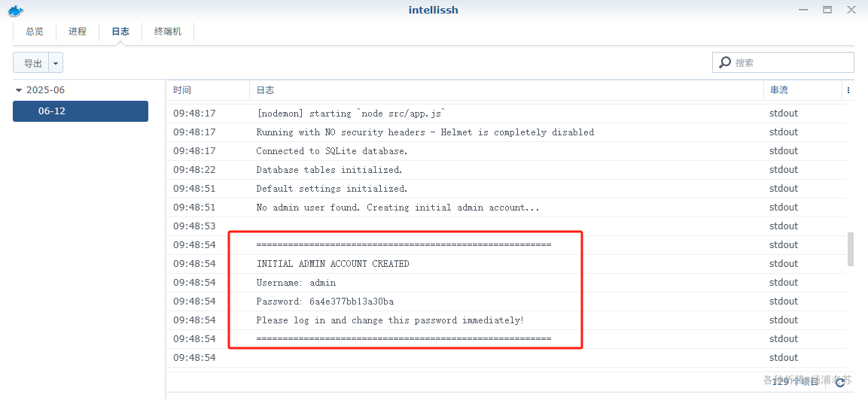Click the magnifier icon in search box

[x=725, y=62]
